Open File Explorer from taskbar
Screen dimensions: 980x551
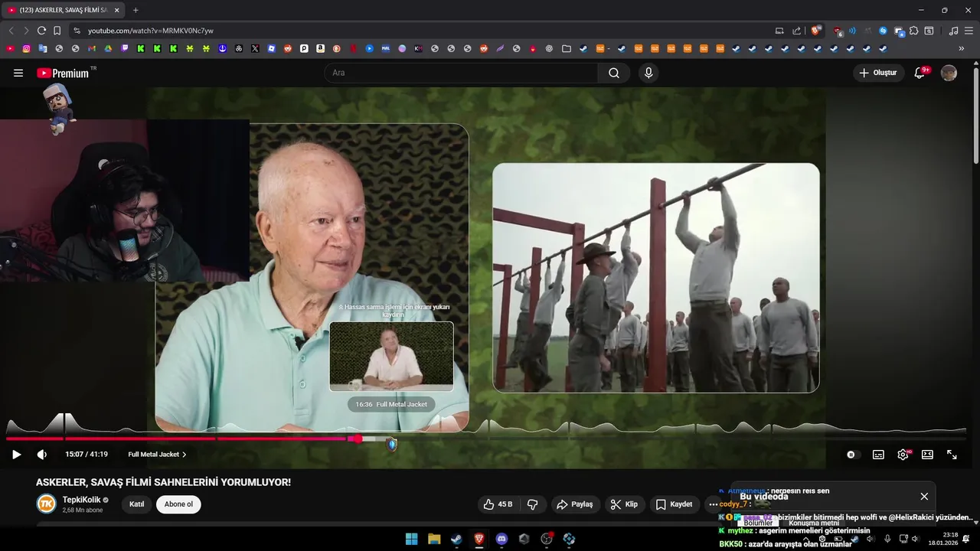click(x=434, y=539)
